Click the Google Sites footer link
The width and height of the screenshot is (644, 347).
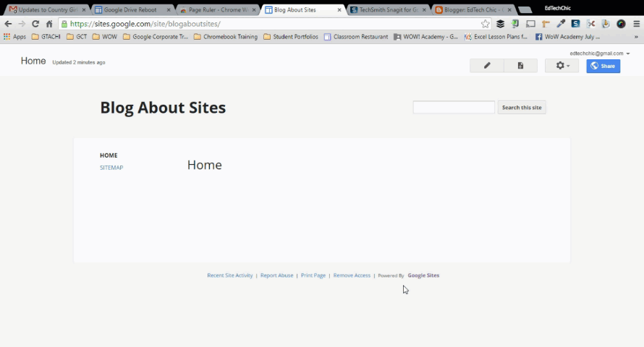(423, 275)
